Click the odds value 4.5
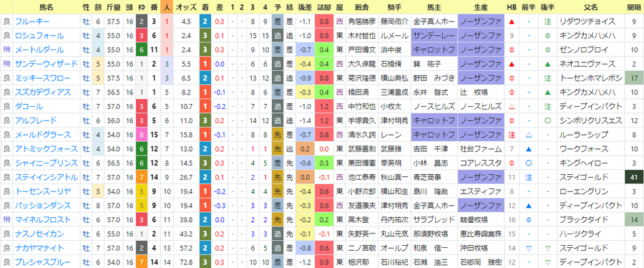The image size is (644, 268). [x=185, y=21]
